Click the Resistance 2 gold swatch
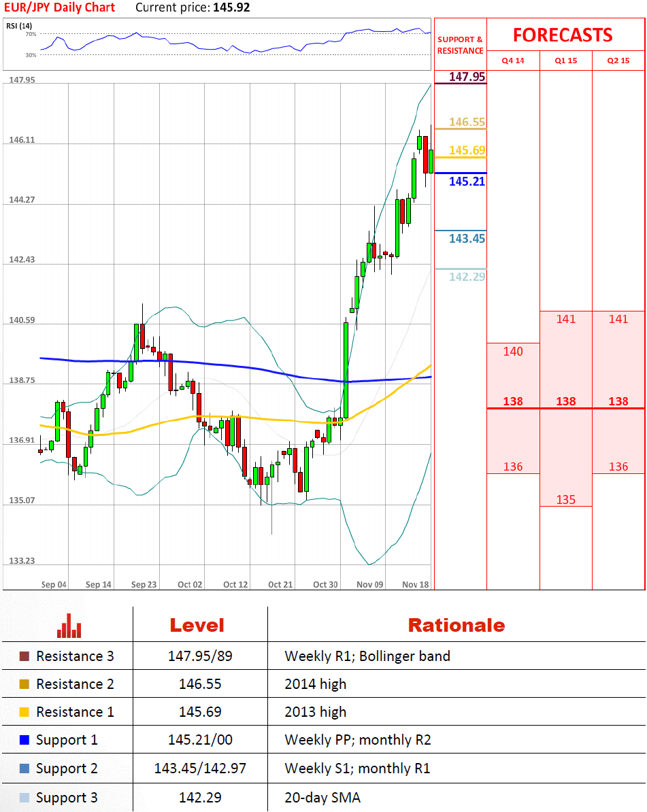This screenshot has width=647, height=812. tap(24, 684)
